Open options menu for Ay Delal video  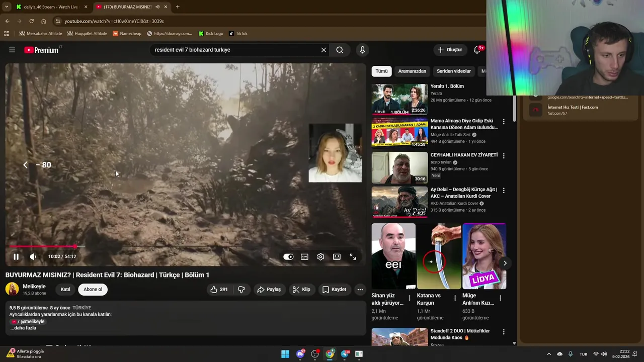(504, 191)
